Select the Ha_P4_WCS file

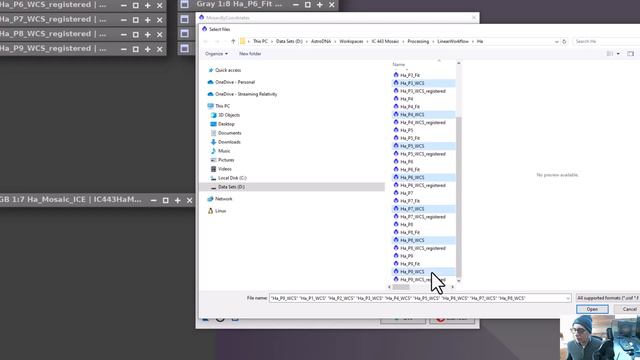tap(424, 114)
